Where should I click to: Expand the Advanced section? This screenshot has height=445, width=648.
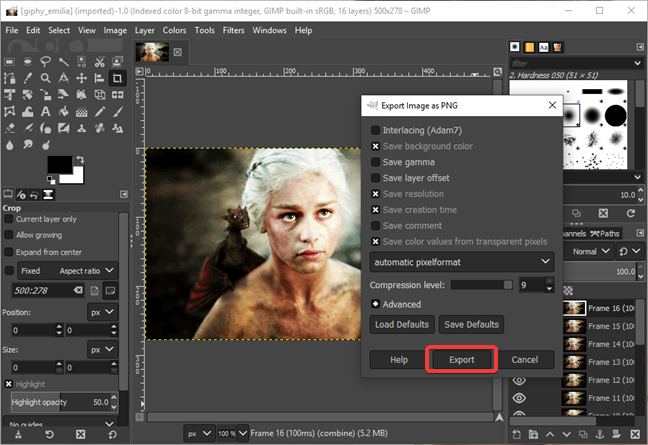pyautogui.click(x=375, y=304)
